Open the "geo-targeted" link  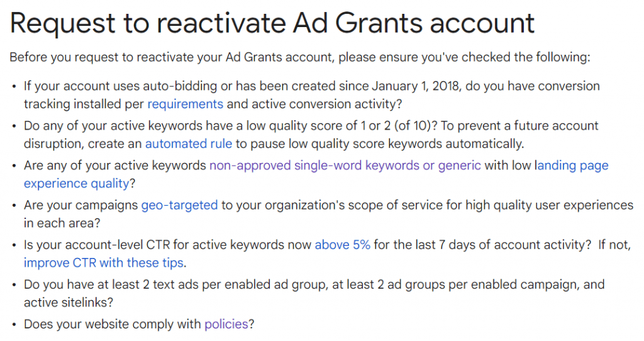pyautogui.click(x=179, y=205)
